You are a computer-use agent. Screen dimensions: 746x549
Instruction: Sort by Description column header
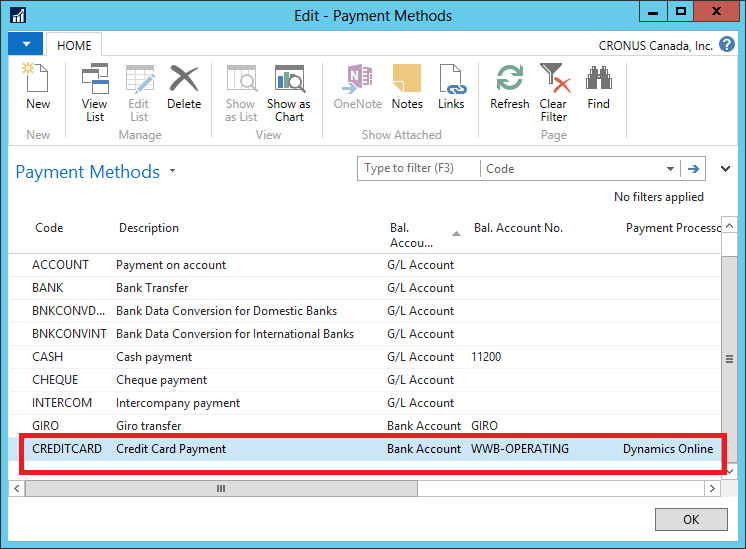148,228
